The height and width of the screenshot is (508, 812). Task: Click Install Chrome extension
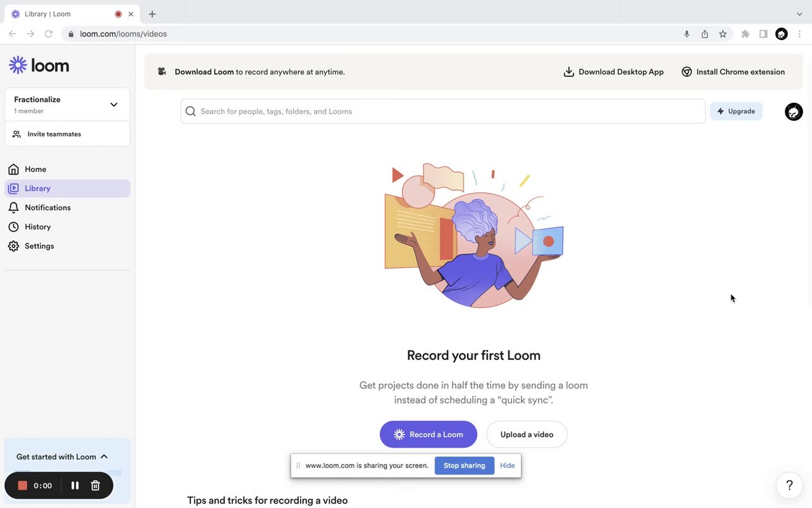[733, 72]
